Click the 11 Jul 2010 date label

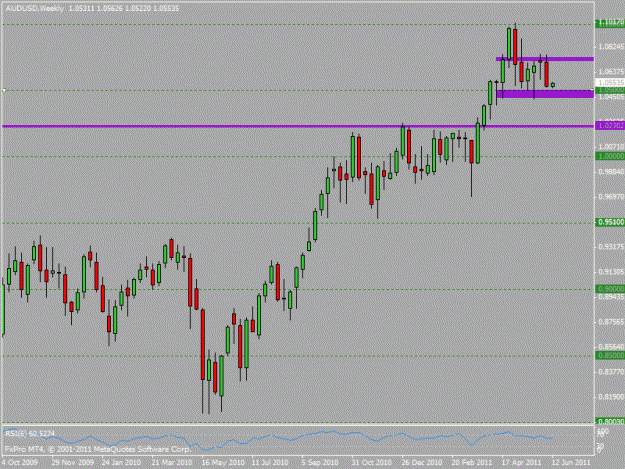coord(270,462)
